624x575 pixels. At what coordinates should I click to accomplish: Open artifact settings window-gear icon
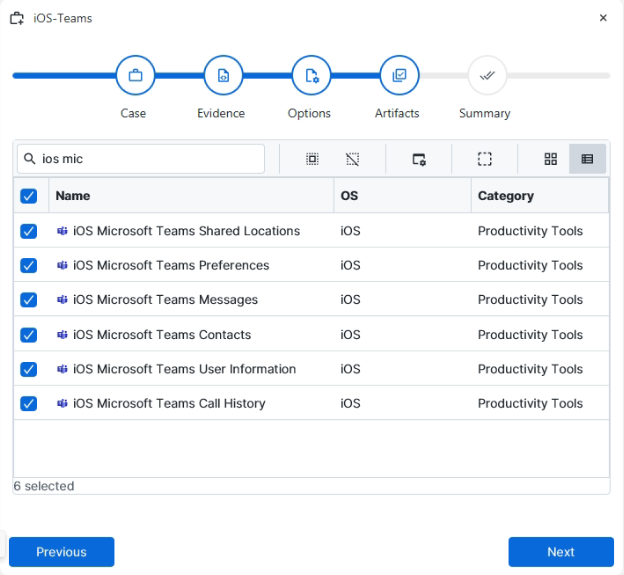[419, 159]
